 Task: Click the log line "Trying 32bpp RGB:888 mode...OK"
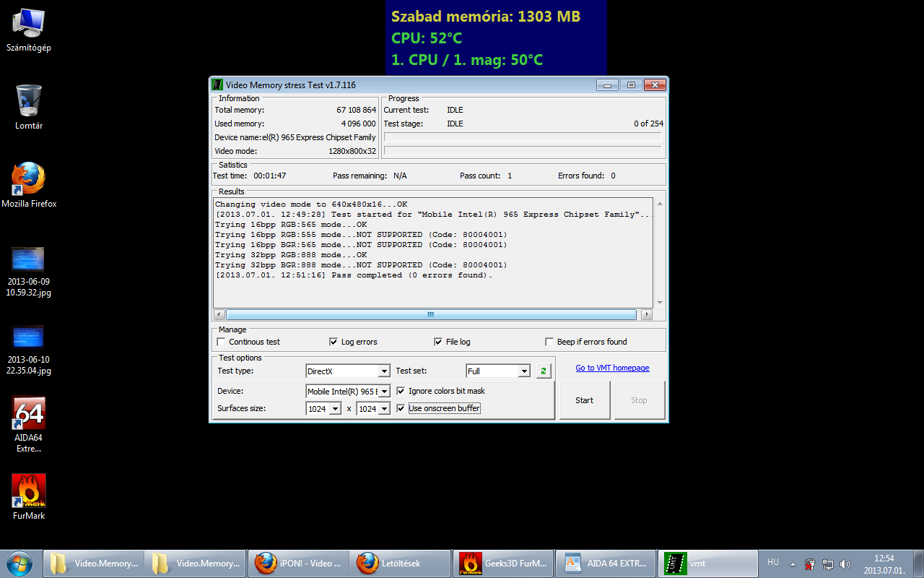tap(291, 255)
